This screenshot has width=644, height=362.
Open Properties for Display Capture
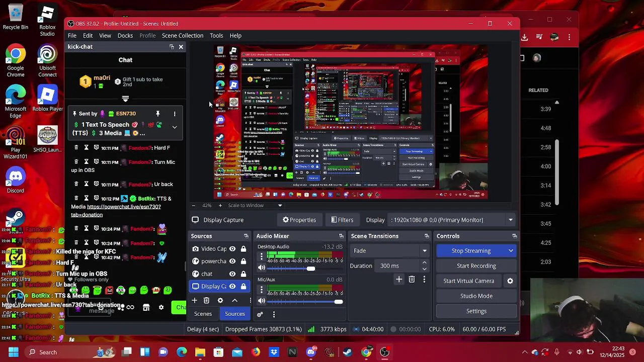299,220
